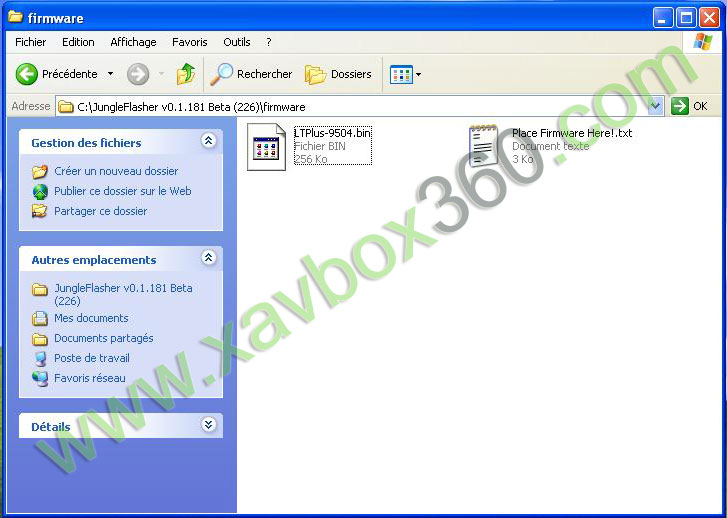Open the Edition menu
727x518 pixels.
[x=78, y=42]
